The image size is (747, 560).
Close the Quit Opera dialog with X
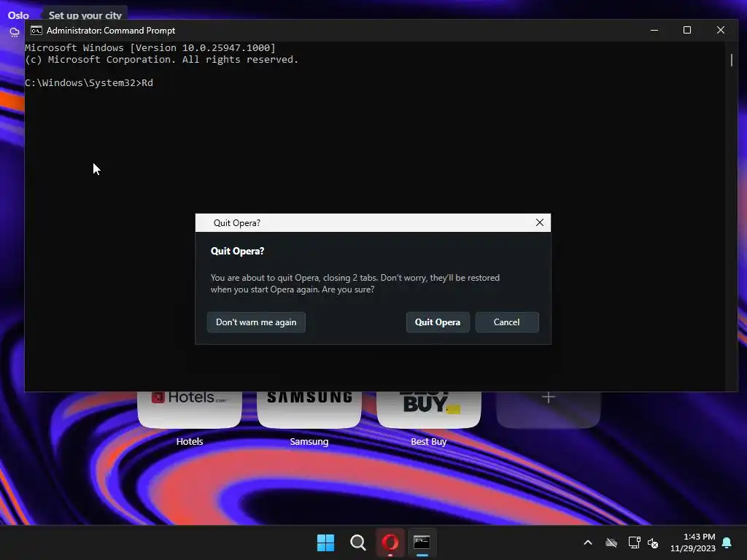539,223
